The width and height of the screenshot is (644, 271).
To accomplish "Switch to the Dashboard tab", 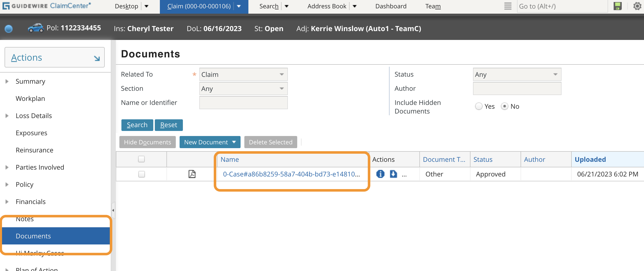I will point(391,6).
